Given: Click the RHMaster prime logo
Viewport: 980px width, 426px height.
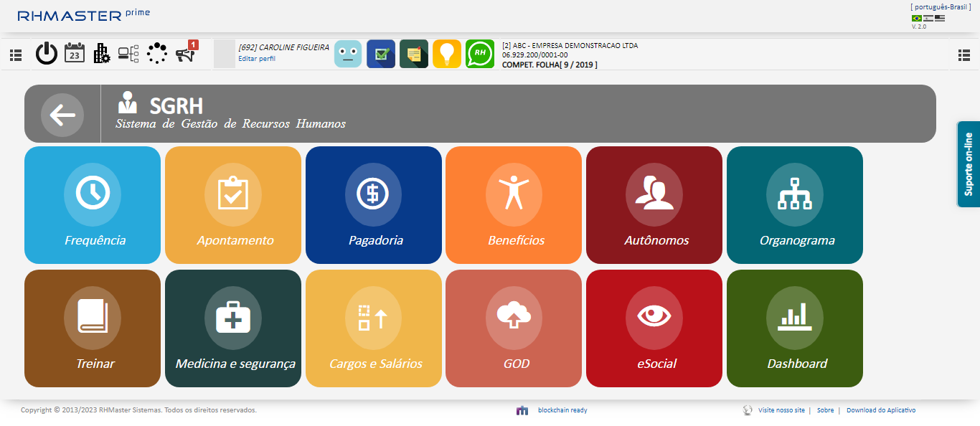Looking at the screenshot, I should (x=84, y=14).
